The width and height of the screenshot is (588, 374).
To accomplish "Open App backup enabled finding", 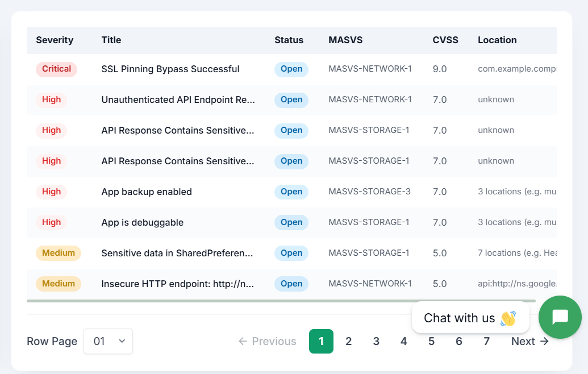I will coord(147,192).
